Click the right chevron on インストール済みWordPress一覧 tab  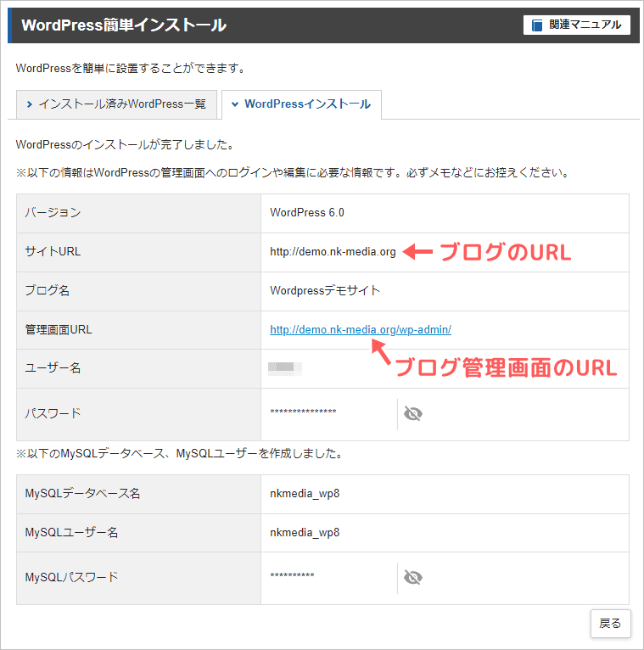point(30,104)
